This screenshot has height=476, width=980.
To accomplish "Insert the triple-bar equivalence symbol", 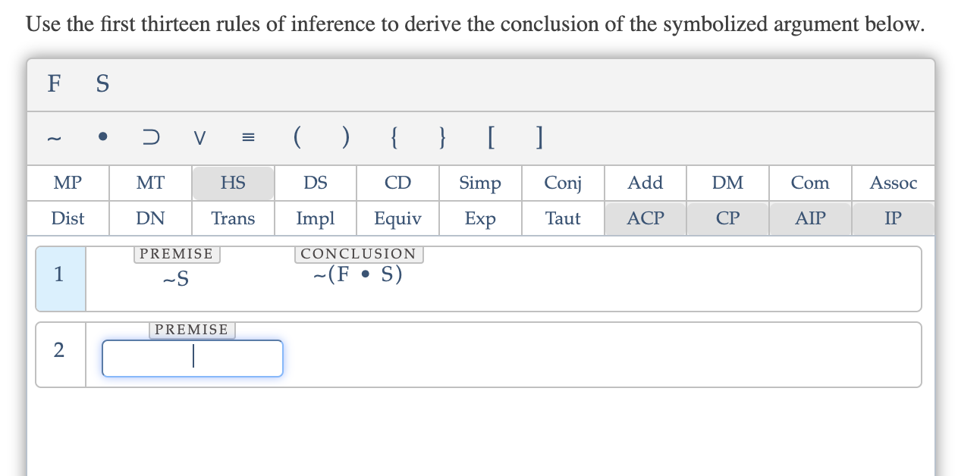I will 248,137.
